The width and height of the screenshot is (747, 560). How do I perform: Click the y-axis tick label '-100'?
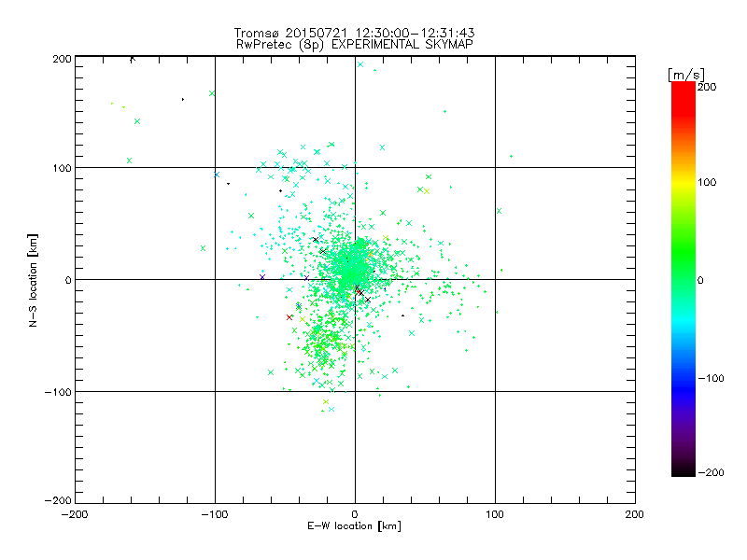coord(58,392)
